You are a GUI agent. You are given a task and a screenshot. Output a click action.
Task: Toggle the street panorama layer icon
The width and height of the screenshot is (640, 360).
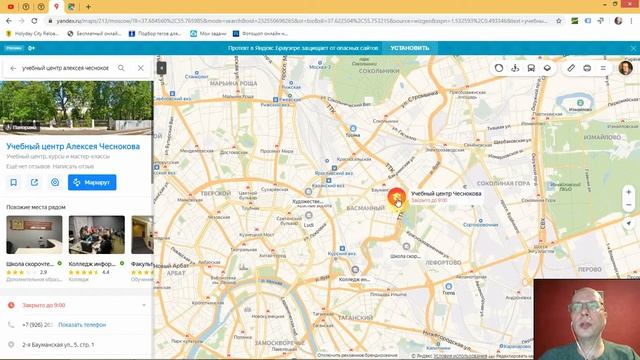pos(515,68)
